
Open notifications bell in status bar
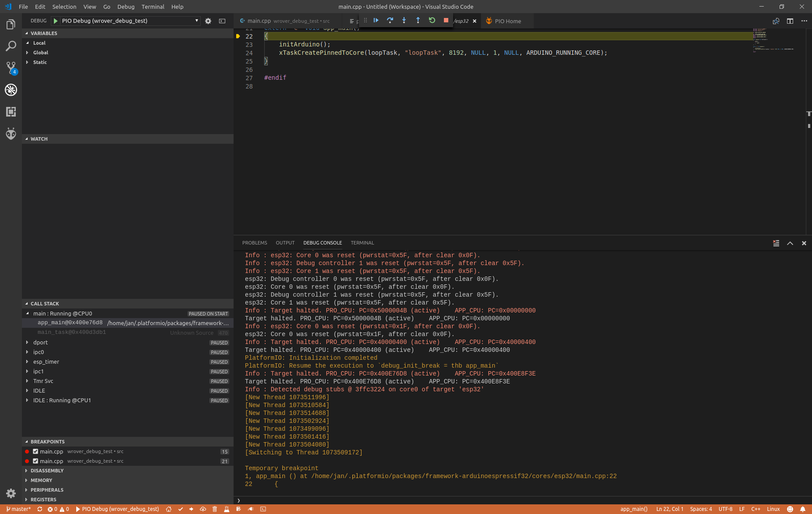803,509
